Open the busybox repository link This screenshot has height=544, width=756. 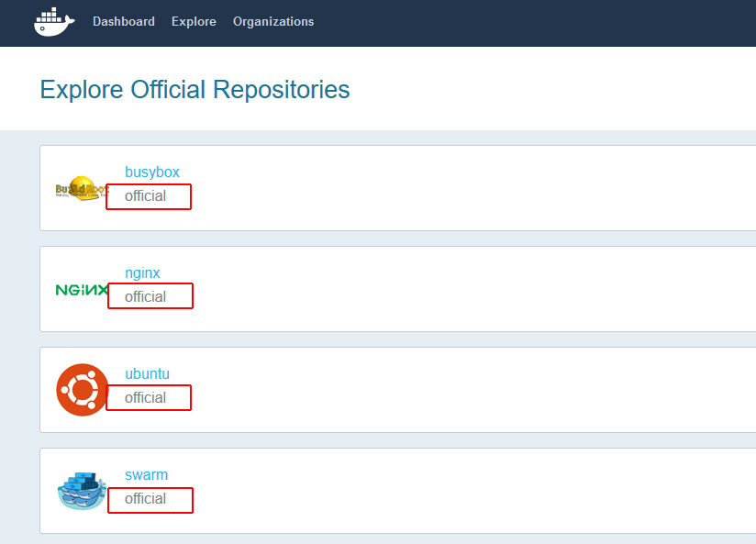point(152,172)
